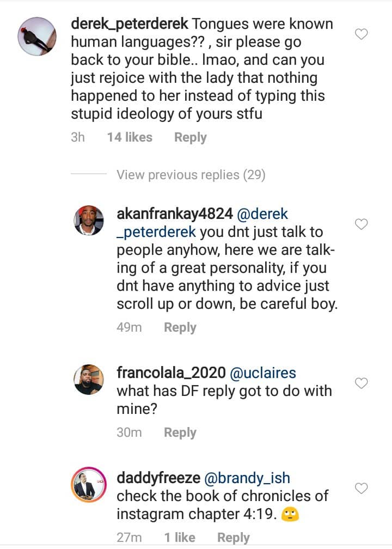Go to the daddyfreeze username profile
This screenshot has width=392, height=549.
tap(157, 479)
